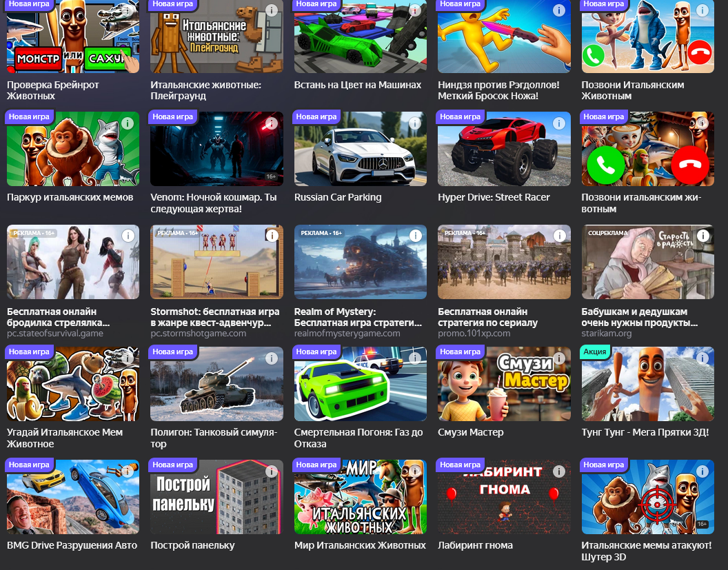
Task: Open Итальянские мемы атакуют shooter thumbnail
Action: (647, 497)
